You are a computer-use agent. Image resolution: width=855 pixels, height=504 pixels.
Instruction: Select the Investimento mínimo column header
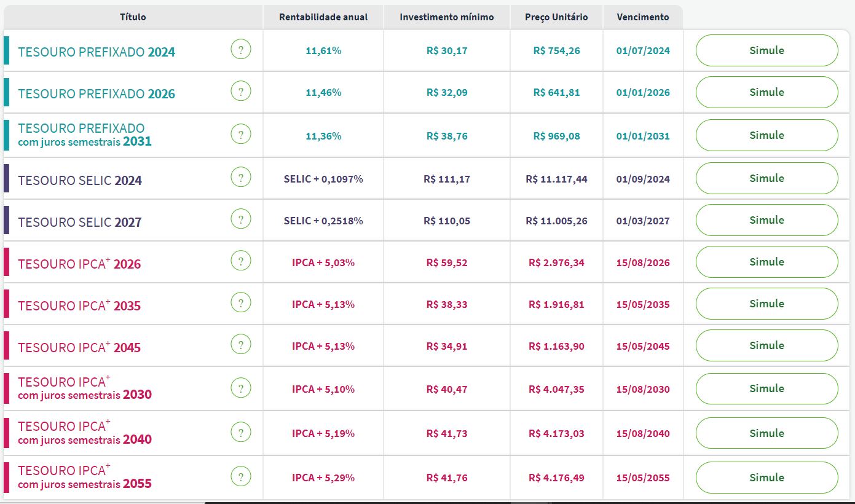tap(447, 17)
